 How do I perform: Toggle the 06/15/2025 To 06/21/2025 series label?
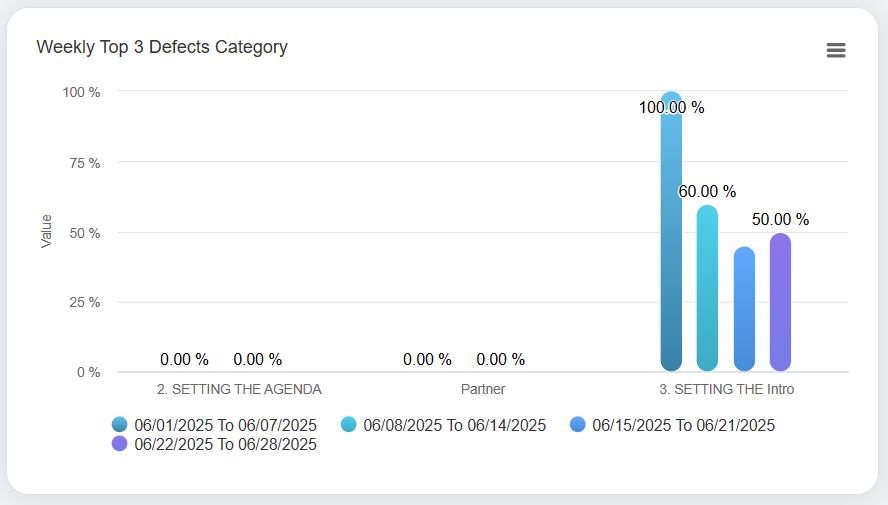pos(683,425)
